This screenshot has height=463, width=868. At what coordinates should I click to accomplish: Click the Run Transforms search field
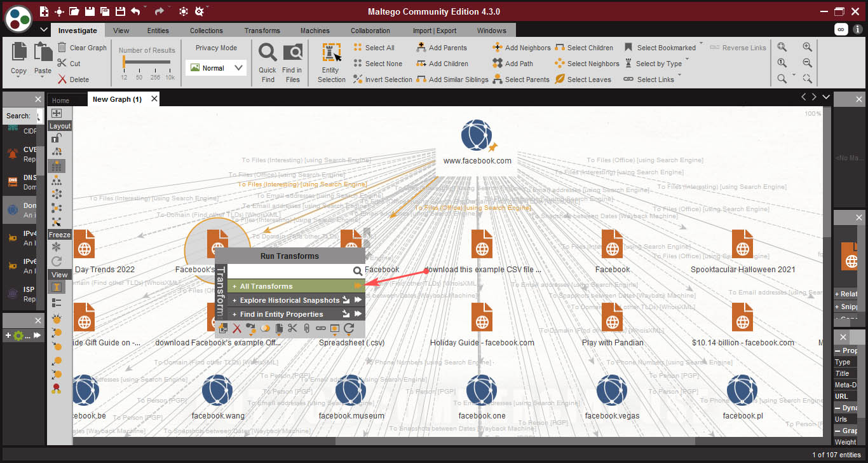click(290, 271)
